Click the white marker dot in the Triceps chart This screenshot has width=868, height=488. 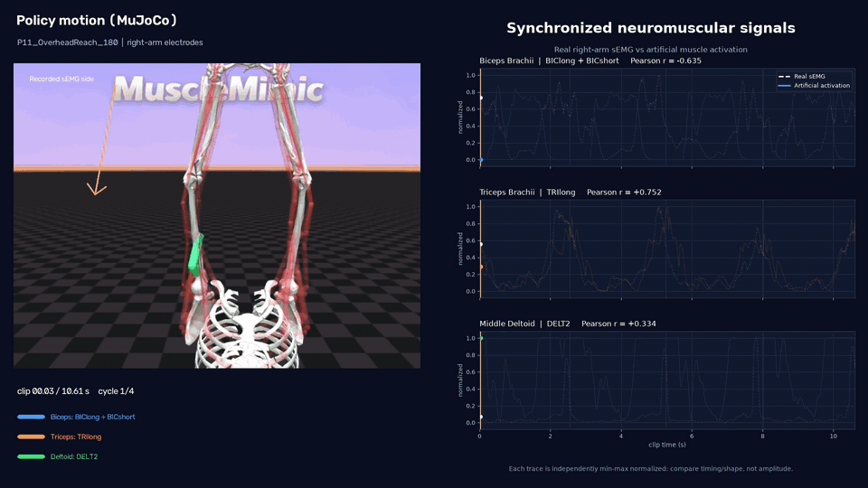pos(481,244)
